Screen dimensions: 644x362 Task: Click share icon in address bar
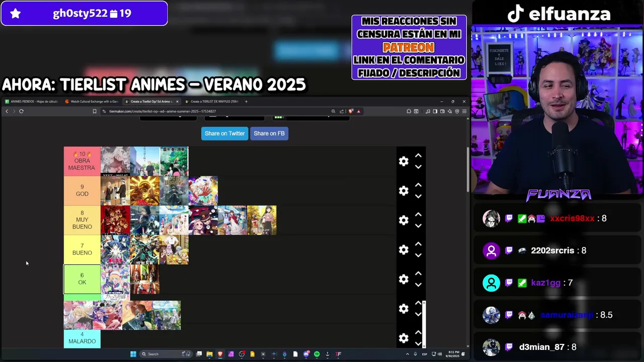click(x=342, y=111)
